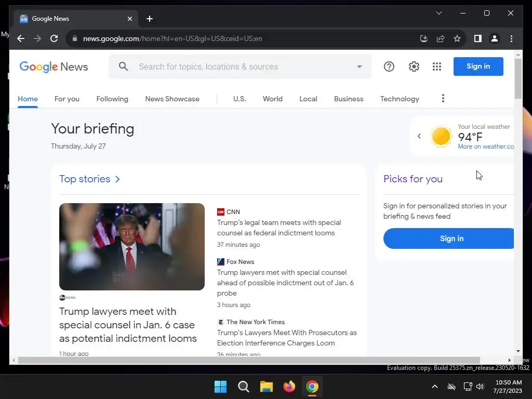This screenshot has height=399, width=532.
Task: Open ABC News headline about Jan. 6 case
Action: click(x=128, y=325)
